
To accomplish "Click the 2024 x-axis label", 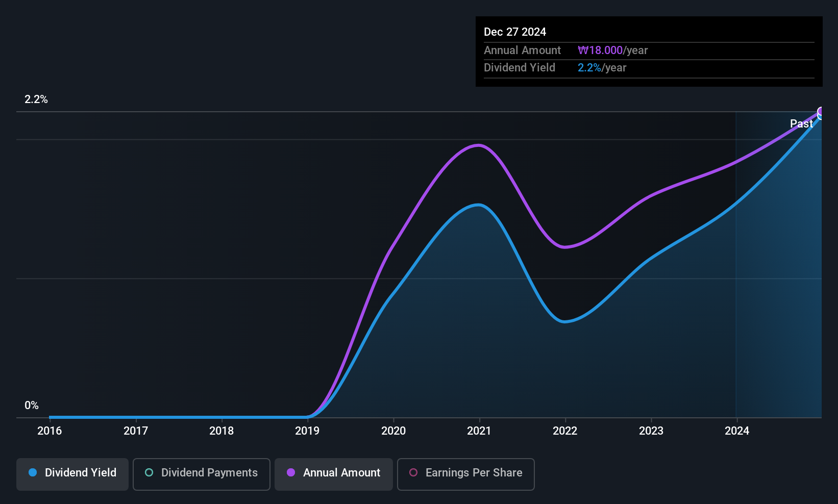I will (x=737, y=431).
